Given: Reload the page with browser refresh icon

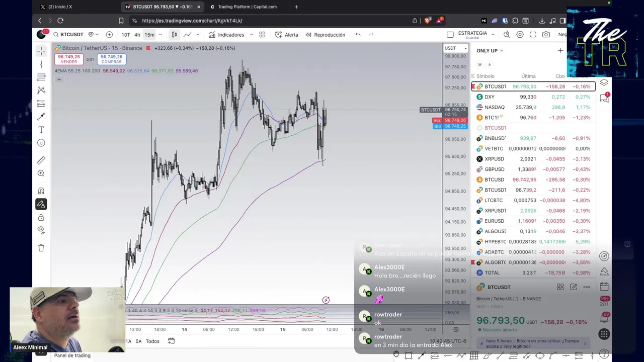Looking at the screenshot, I should [x=60, y=21].
